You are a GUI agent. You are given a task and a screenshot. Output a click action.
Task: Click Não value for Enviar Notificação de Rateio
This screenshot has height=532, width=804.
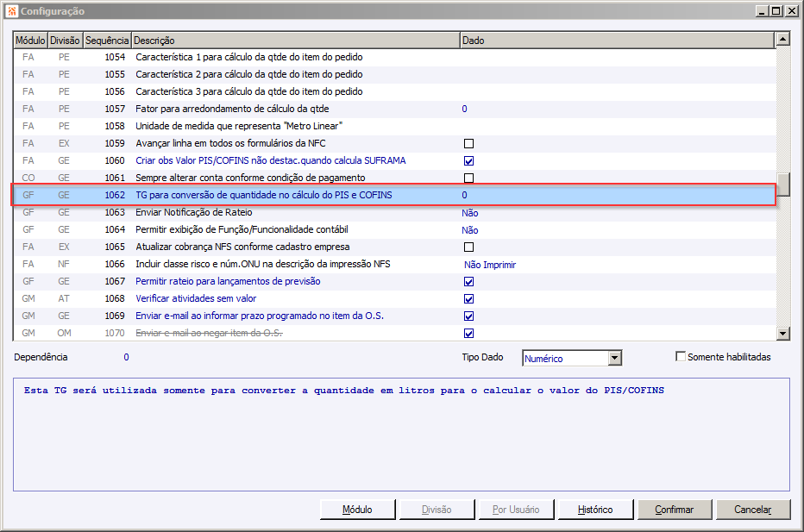pos(469,213)
